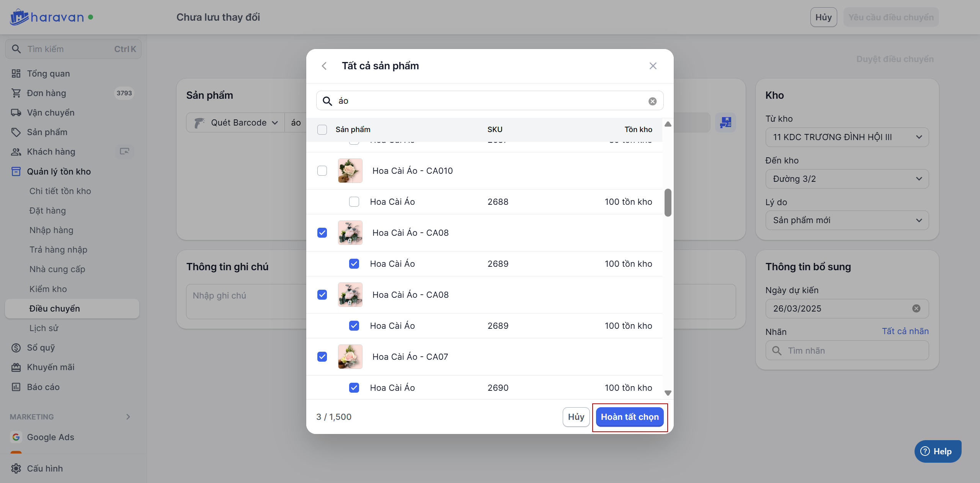The image size is (980, 483).
Task: Click the Hoa Cài Áo - CA010 thumbnail
Action: (350, 171)
